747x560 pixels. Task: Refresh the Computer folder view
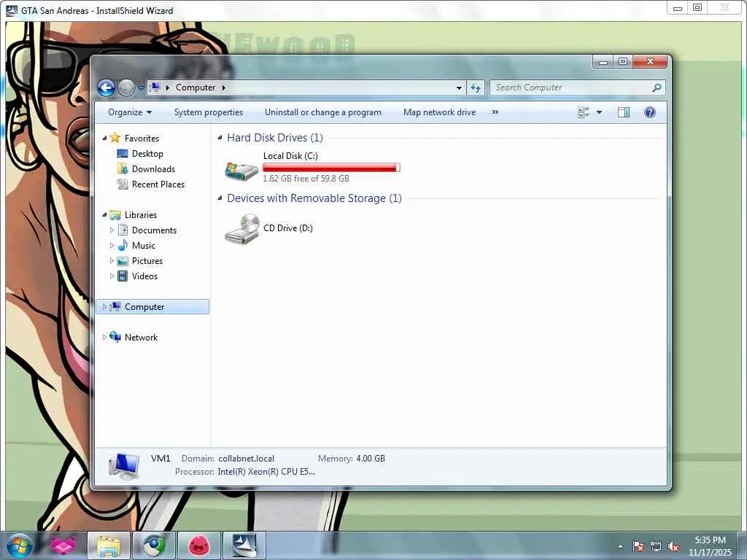(x=476, y=87)
